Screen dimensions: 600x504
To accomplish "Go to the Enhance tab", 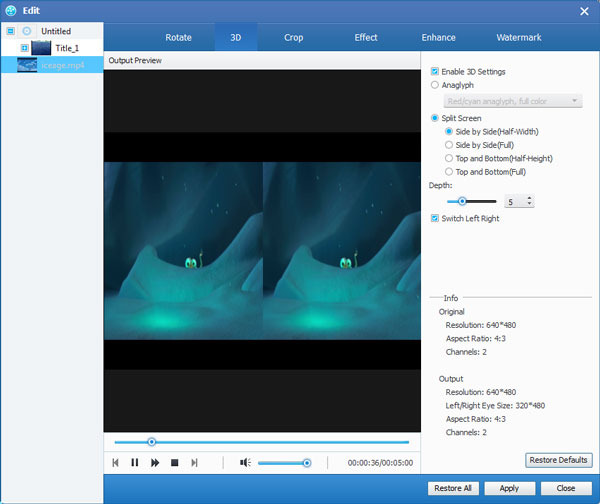I will (439, 38).
